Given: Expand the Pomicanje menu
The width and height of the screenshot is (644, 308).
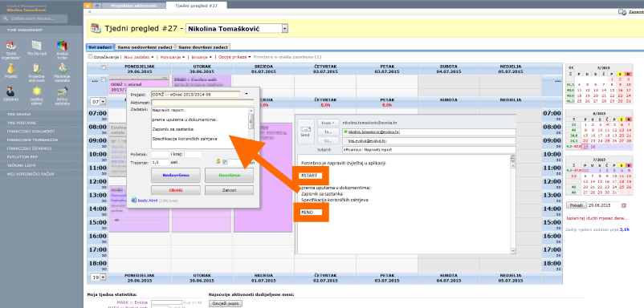Looking at the screenshot, I should click(x=173, y=57).
